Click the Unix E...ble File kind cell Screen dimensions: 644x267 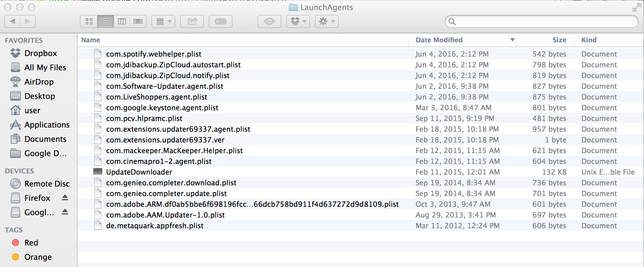click(608, 172)
